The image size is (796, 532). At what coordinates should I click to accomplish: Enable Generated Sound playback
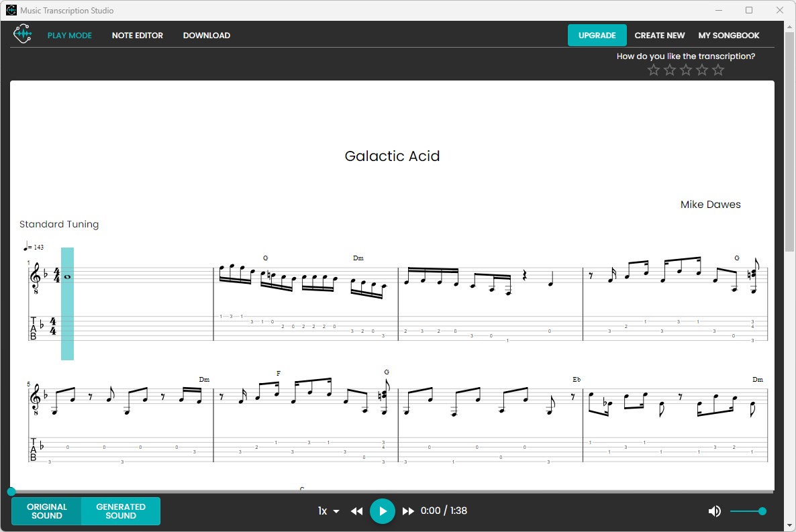coord(121,511)
